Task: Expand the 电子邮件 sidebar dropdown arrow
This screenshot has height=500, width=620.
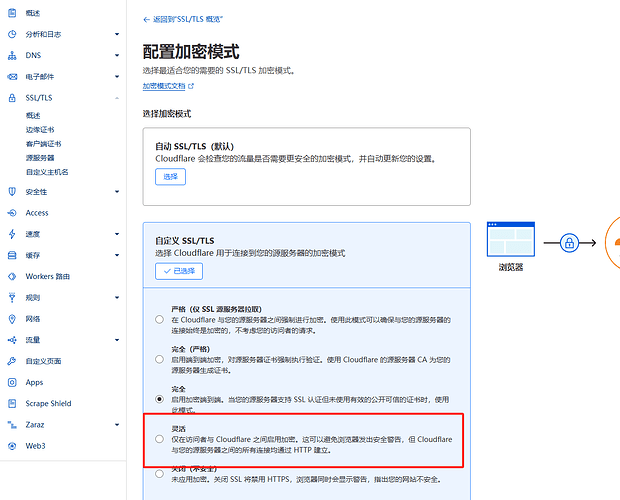Action: coord(117,77)
